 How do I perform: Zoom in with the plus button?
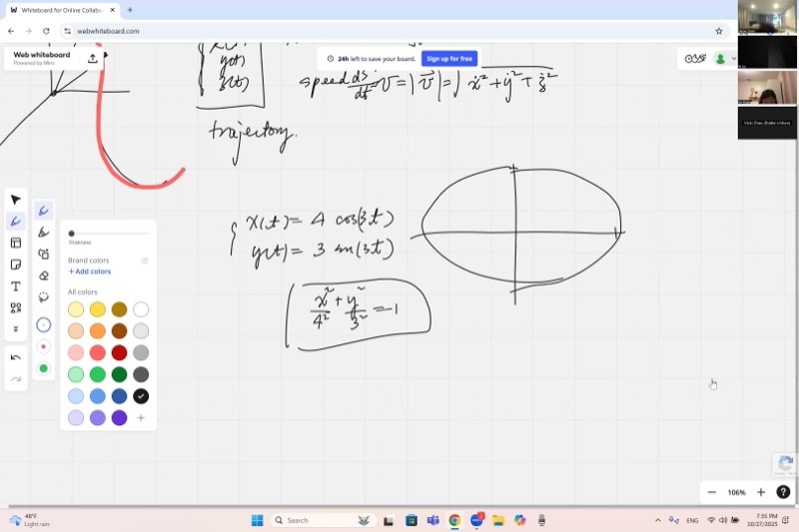tap(760, 492)
